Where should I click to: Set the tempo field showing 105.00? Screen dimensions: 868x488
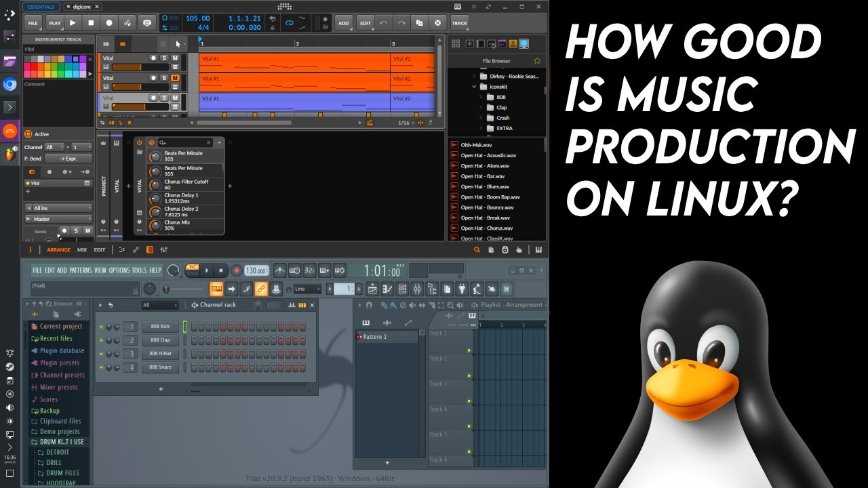[198, 18]
